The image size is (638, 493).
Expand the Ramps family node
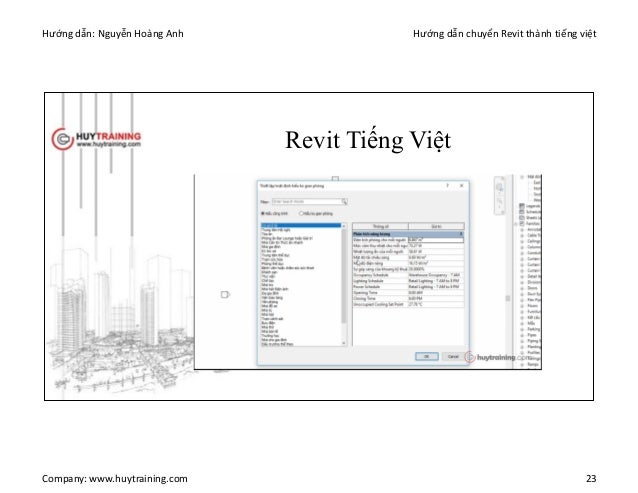[x=522, y=365]
